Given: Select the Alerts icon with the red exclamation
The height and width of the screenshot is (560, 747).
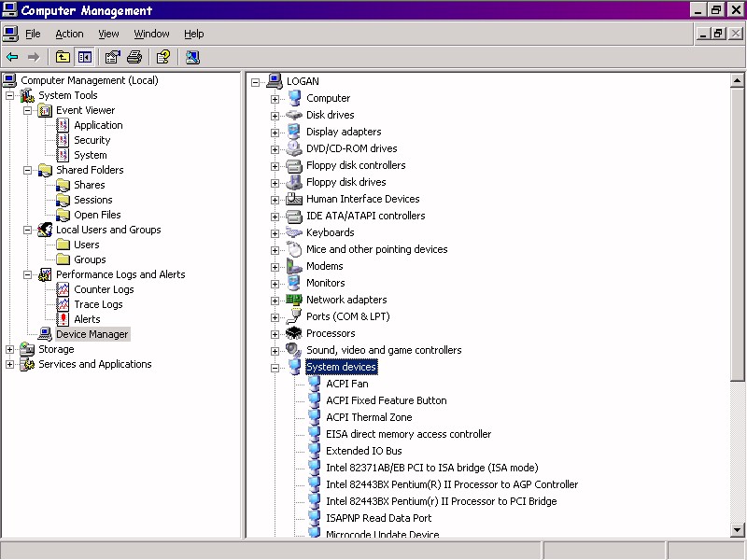Looking at the screenshot, I should pos(63,319).
